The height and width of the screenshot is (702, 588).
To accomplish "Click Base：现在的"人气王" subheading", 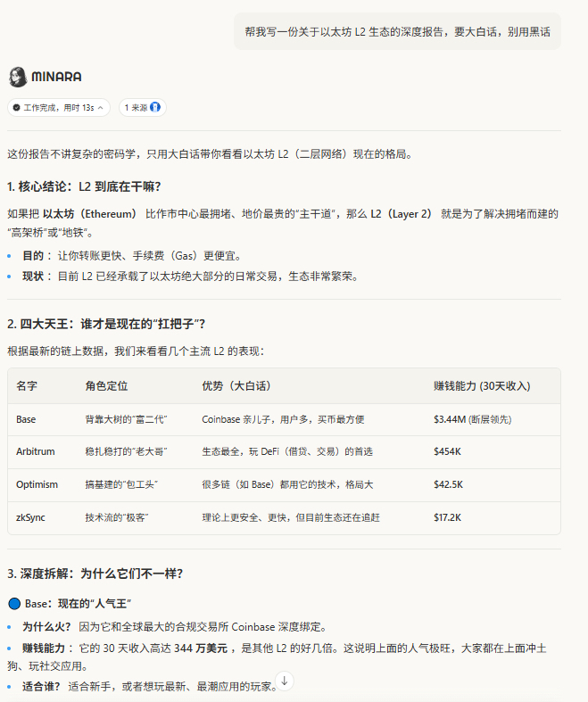I will point(78,604).
